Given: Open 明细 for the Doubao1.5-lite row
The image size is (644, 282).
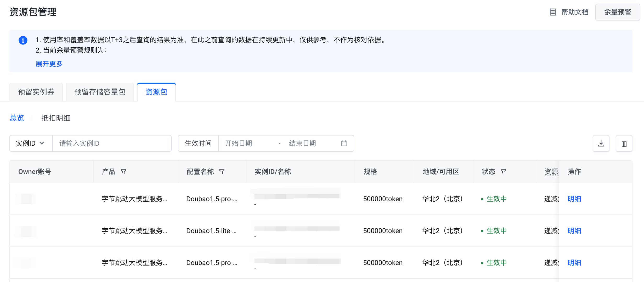Looking at the screenshot, I should (574, 231).
